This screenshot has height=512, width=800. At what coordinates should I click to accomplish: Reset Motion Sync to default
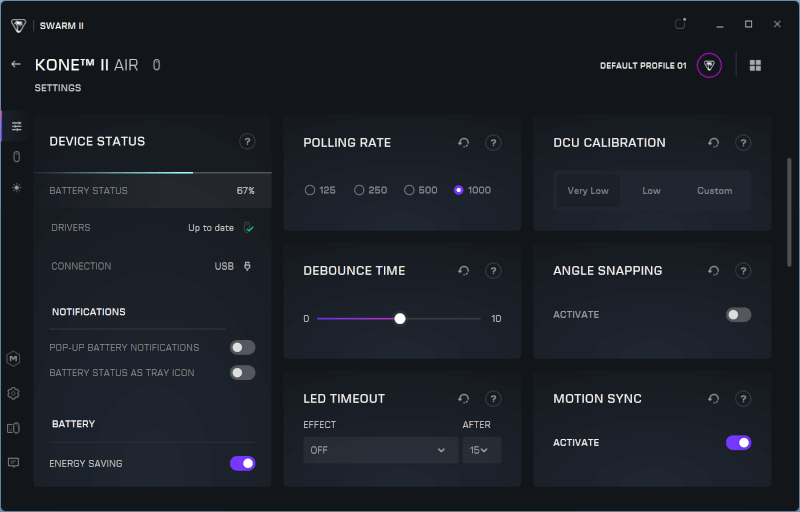pos(713,399)
